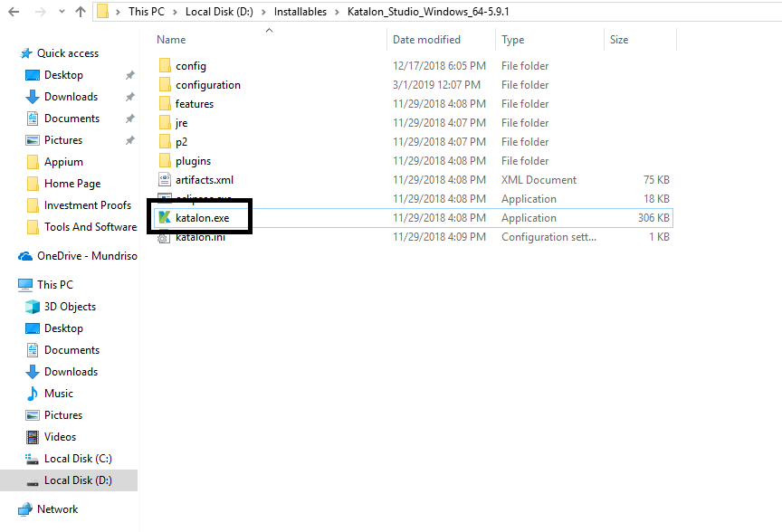
Task: Expand the chevron after Installables breadcrumb
Action: pyautogui.click(x=337, y=12)
